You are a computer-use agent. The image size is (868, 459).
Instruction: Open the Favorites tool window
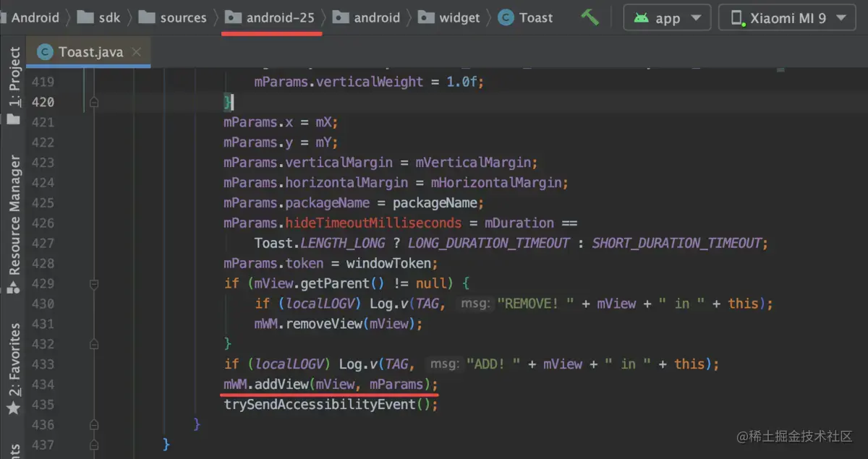(x=14, y=368)
